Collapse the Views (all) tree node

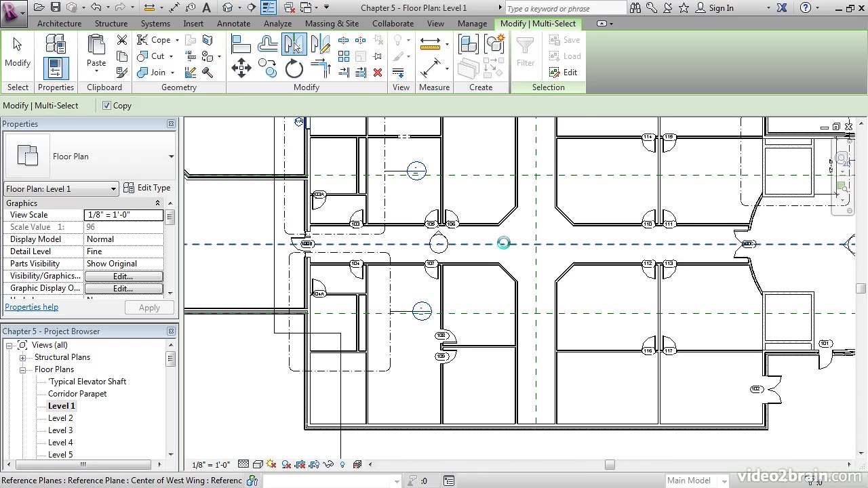click(10, 345)
